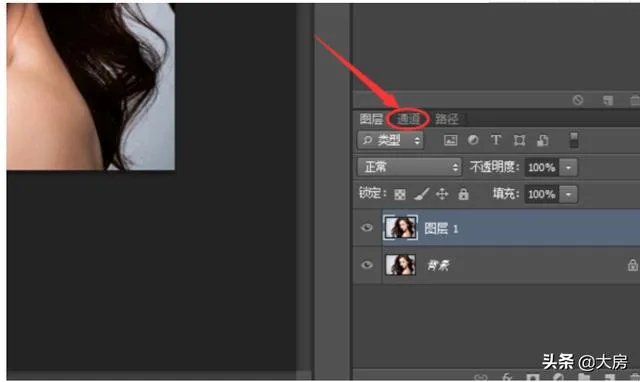Click the 填充 label

click(x=505, y=193)
